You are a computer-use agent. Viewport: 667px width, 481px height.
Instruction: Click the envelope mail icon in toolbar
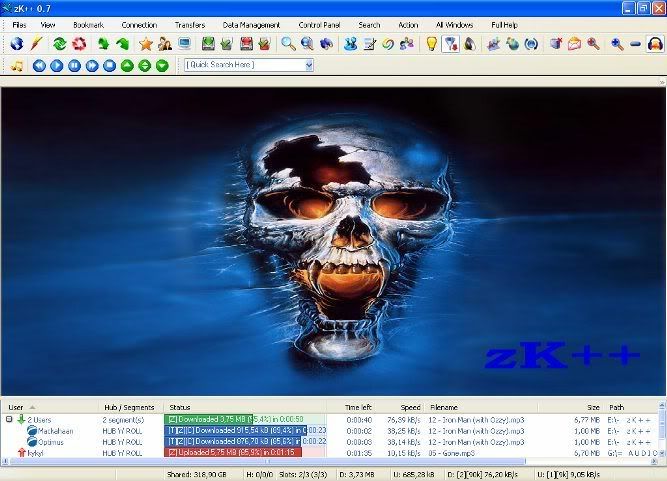coord(574,44)
